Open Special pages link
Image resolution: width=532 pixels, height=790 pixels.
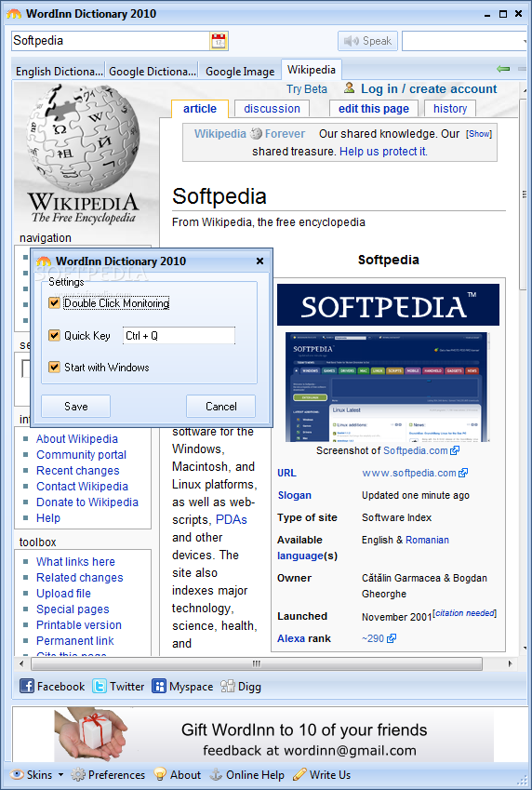(73, 609)
